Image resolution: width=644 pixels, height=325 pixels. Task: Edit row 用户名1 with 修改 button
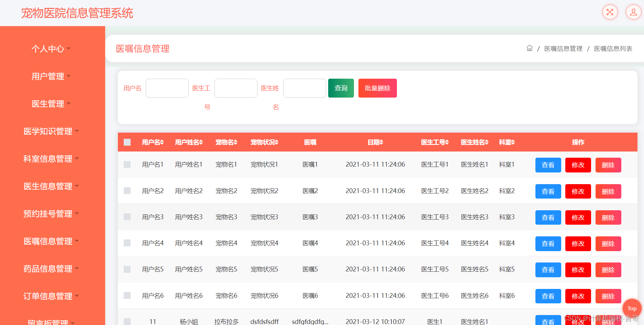tap(578, 165)
